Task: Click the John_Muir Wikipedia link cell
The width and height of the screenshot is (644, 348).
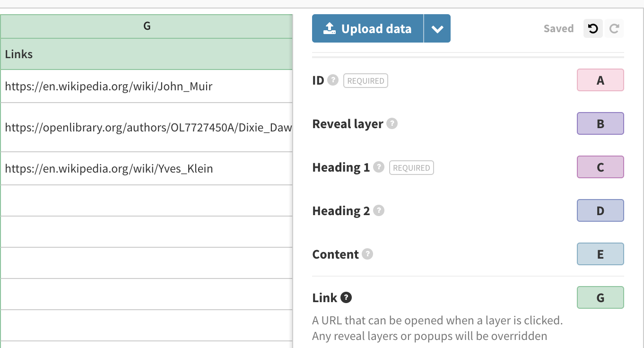Action: click(147, 87)
